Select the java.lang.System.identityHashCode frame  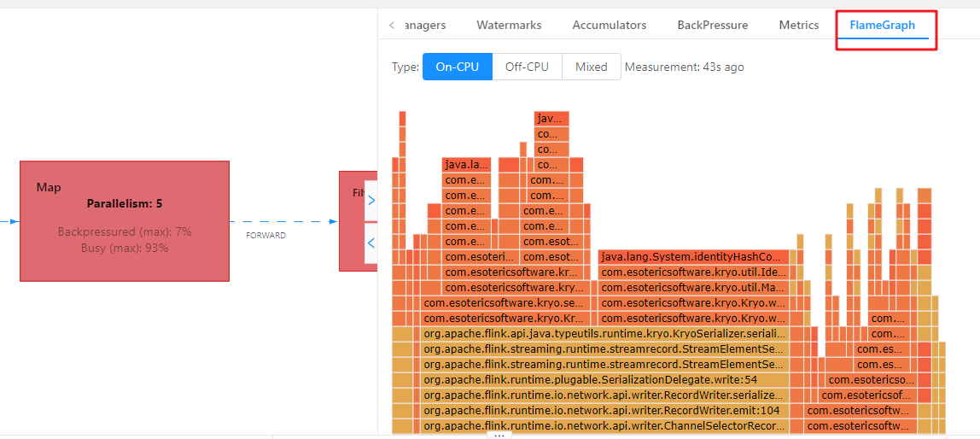692,257
